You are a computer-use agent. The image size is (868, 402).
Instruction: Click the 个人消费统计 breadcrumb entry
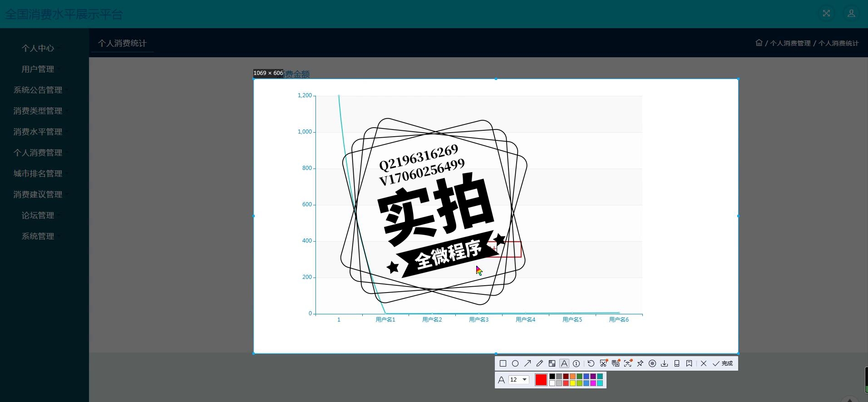(838, 43)
